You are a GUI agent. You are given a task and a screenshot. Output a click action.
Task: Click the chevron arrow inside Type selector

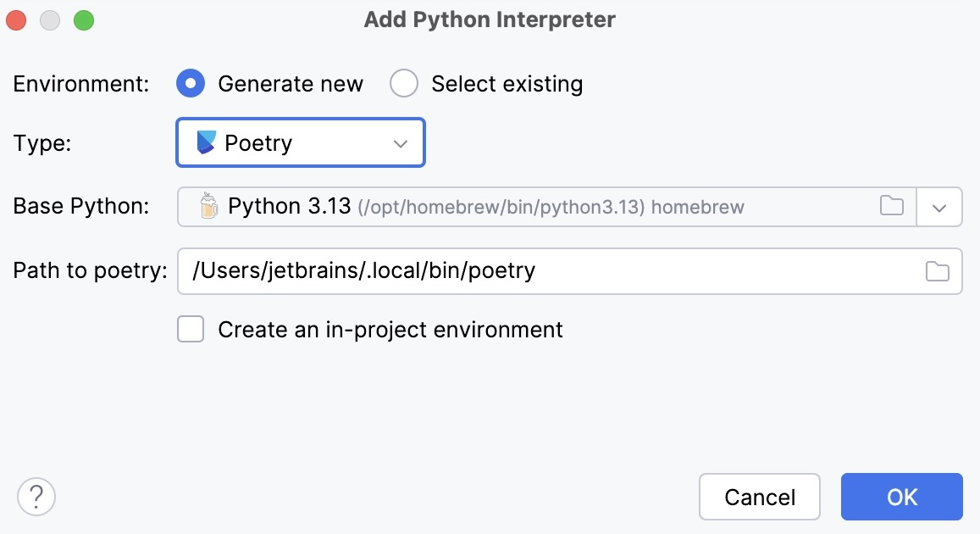[x=400, y=142]
